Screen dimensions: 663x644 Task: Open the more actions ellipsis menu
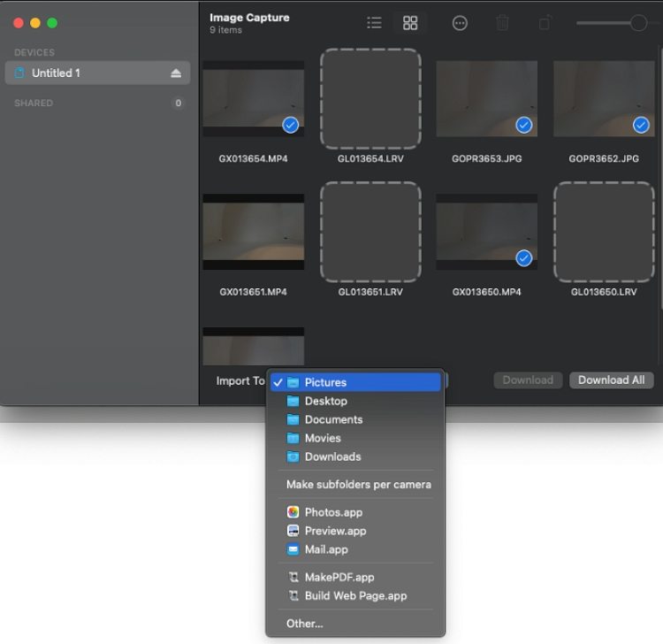pyautogui.click(x=460, y=23)
